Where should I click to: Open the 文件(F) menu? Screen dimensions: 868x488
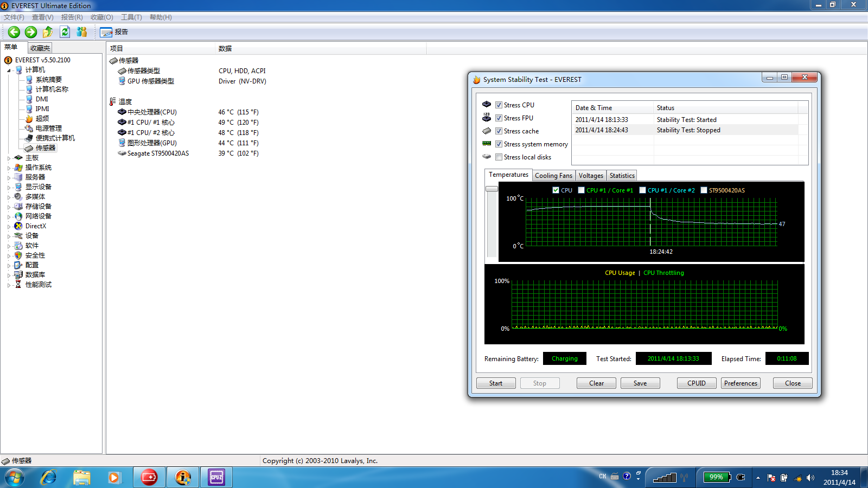[x=14, y=17]
